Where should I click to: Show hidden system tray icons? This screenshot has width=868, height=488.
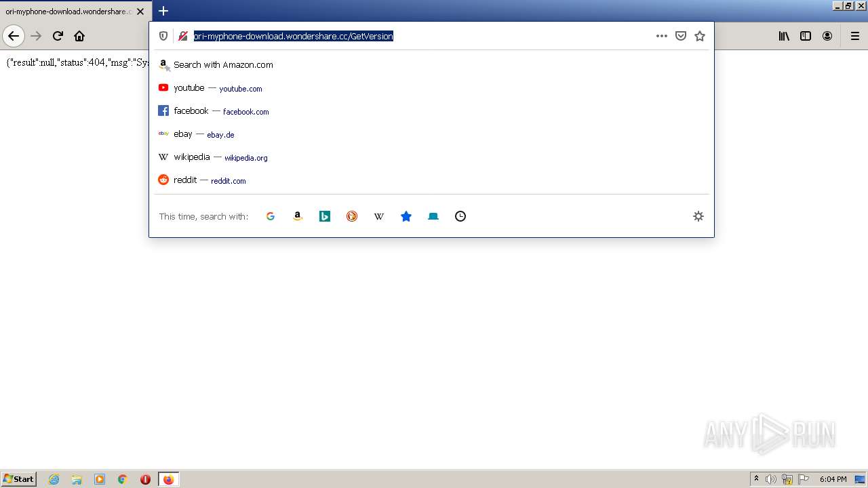point(756,479)
